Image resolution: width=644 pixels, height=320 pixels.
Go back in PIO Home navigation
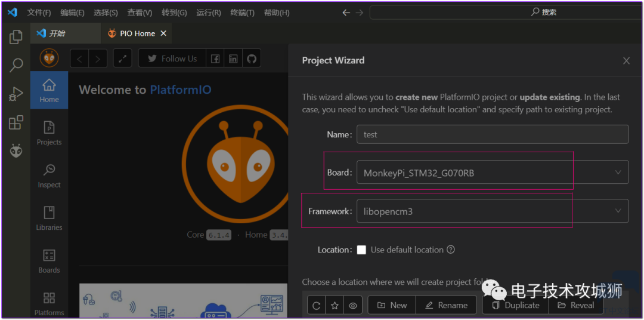click(x=80, y=59)
